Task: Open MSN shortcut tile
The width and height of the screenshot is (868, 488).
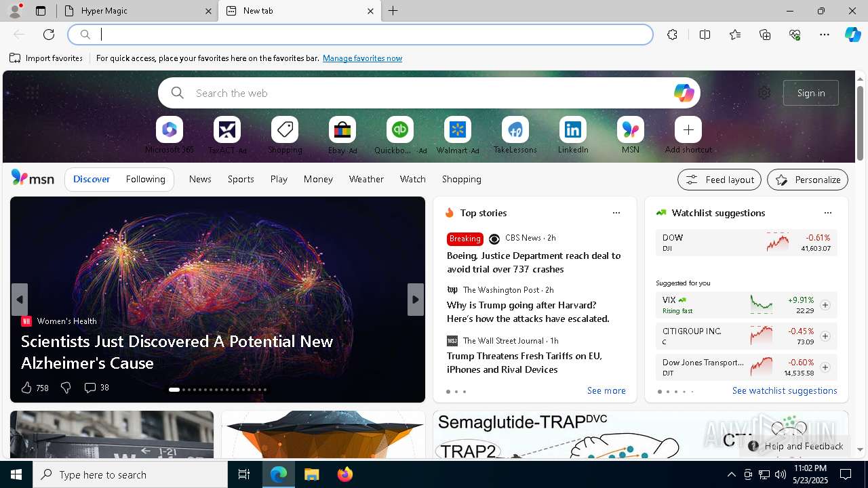Action: pyautogui.click(x=631, y=136)
